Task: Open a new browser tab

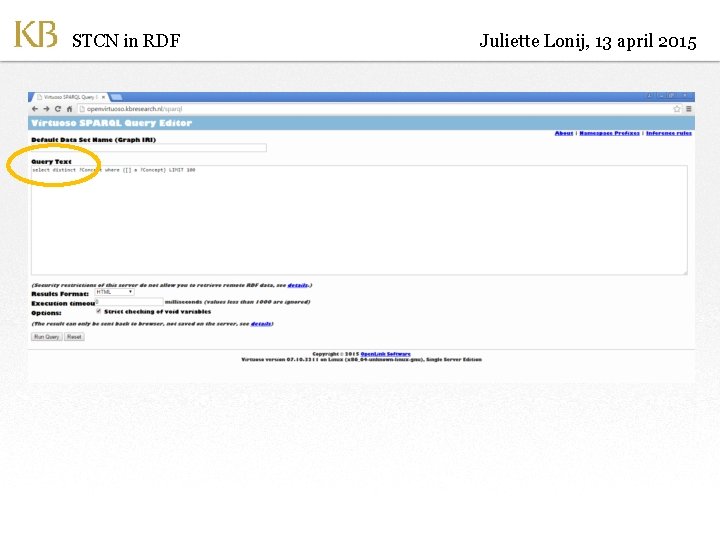Action: pyautogui.click(x=116, y=97)
